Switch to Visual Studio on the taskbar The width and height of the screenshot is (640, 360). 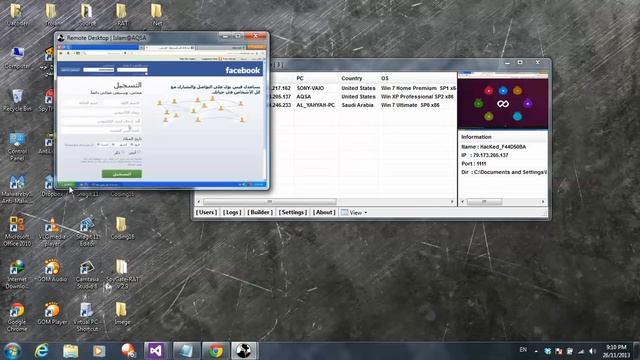(x=156, y=351)
